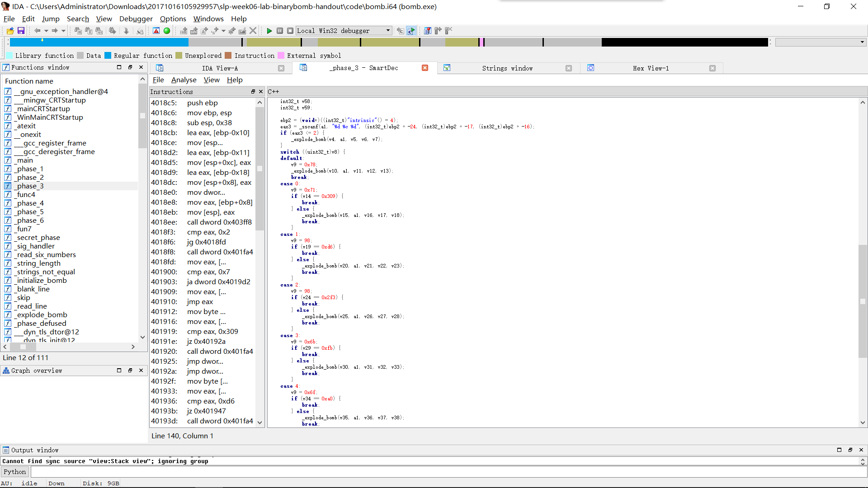Click the Terminate process stop button
The height and width of the screenshot is (488, 868).
[290, 31]
